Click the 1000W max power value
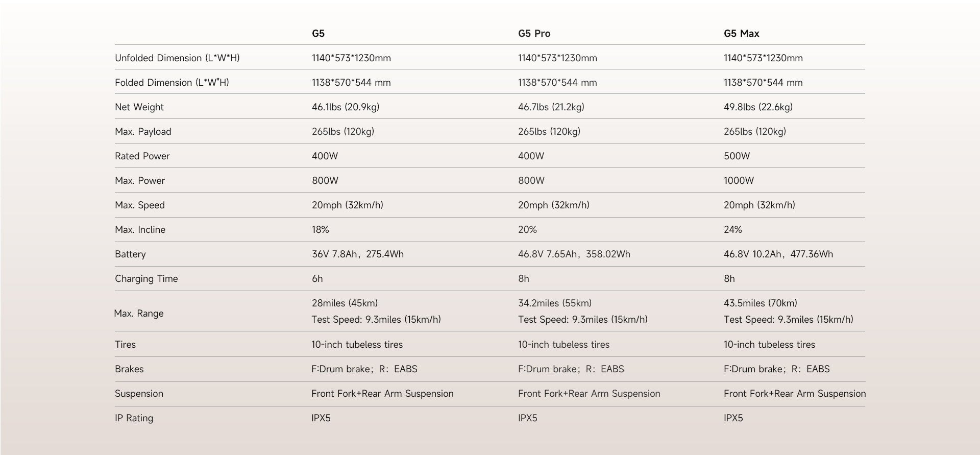The width and height of the screenshot is (980, 455). point(739,181)
